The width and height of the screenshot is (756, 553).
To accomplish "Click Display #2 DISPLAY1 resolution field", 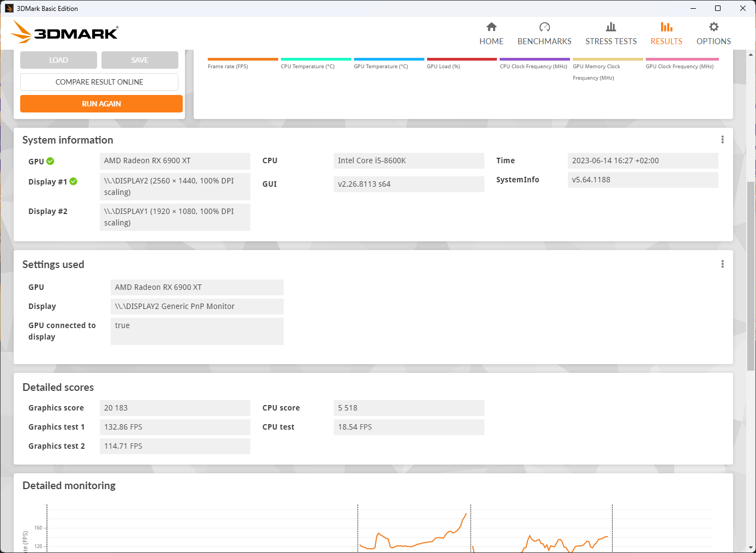I will [175, 217].
